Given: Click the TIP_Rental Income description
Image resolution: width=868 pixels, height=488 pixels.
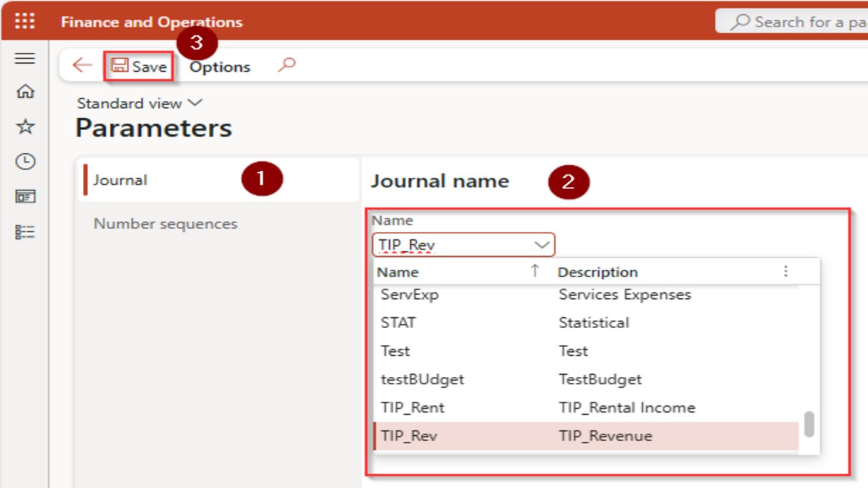Looking at the screenshot, I should tap(627, 407).
